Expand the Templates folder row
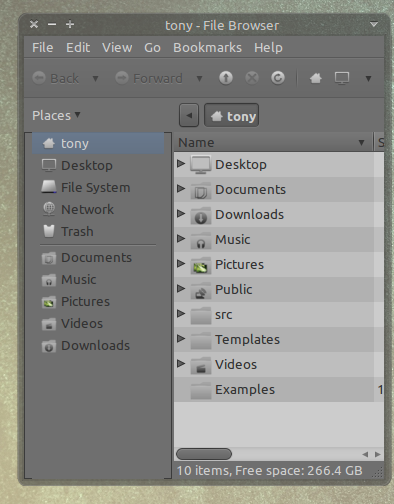Image resolution: width=394 pixels, height=504 pixels. point(181,338)
